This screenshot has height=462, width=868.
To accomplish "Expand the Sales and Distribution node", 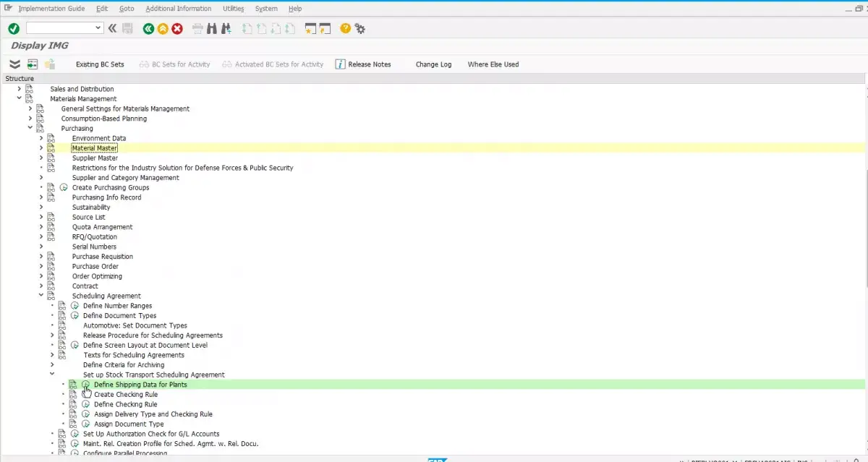I will coord(20,89).
